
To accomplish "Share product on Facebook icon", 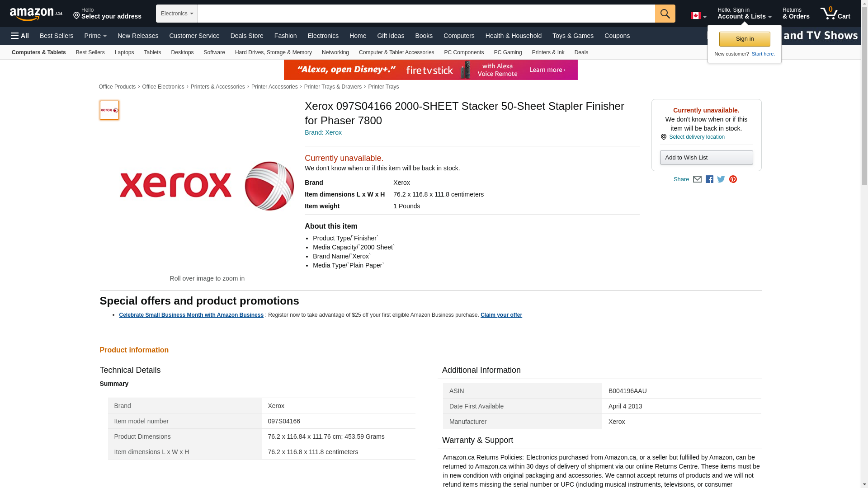I will (709, 179).
